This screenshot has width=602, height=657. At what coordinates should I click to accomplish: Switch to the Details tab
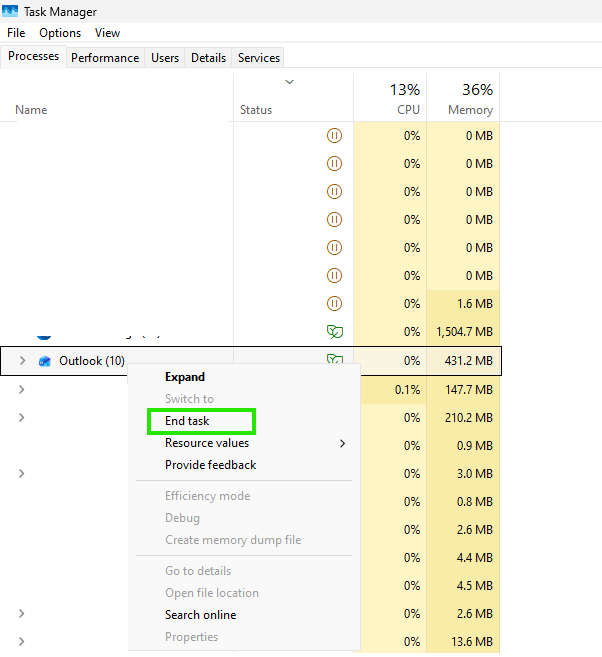click(208, 58)
